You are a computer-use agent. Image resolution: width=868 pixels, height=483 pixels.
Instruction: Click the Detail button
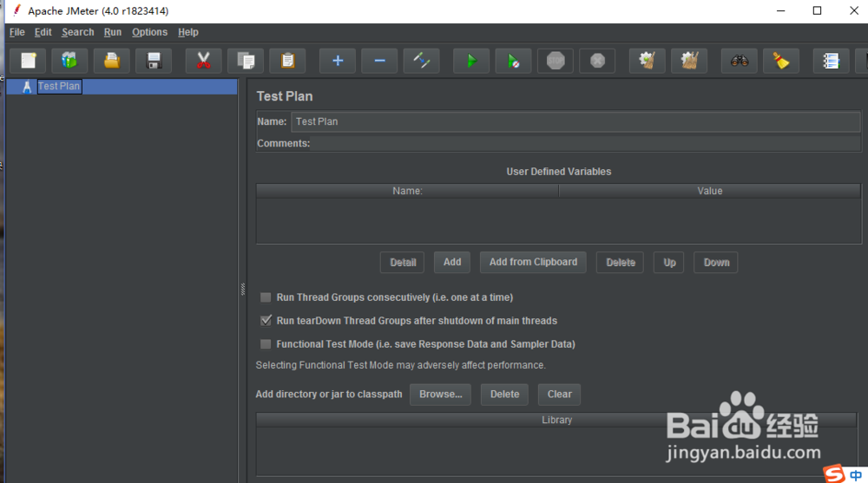[403, 262]
